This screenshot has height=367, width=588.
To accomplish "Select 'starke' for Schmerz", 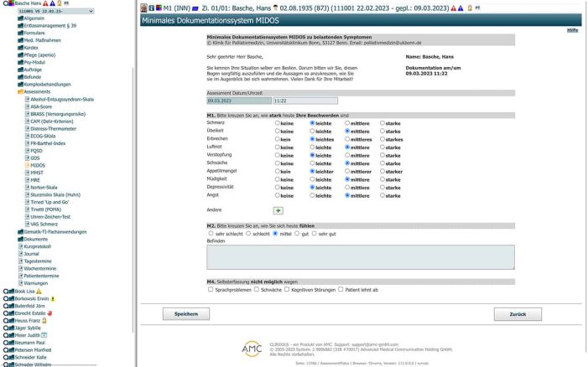I will click(382, 122).
